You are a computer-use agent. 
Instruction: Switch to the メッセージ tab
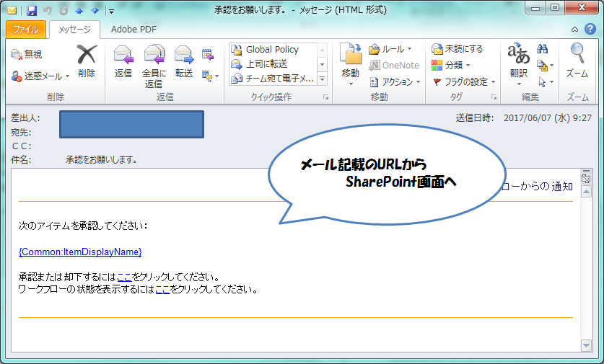[x=75, y=30]
